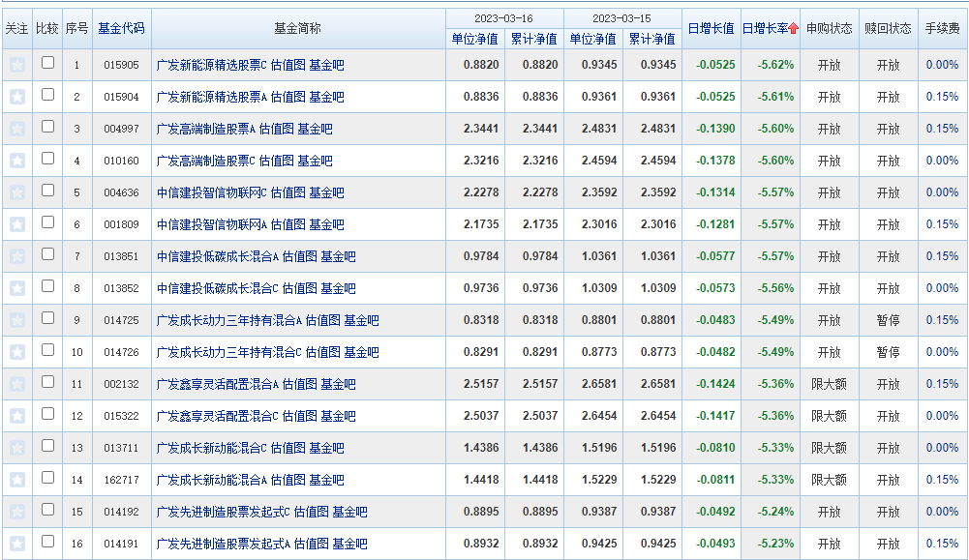Open 基金吧 for 广发成长新动能混合A
The height and width of the screenshot is (560, 969).
coord(326,480)
